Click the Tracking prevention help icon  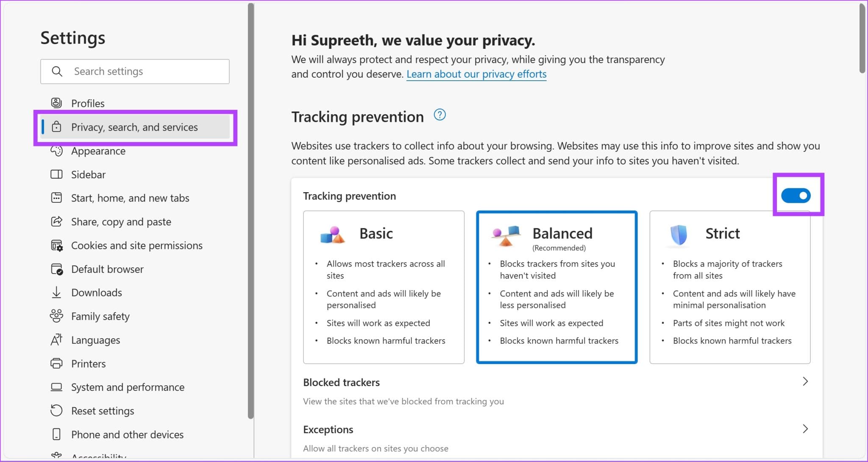(x=440, y=115)
